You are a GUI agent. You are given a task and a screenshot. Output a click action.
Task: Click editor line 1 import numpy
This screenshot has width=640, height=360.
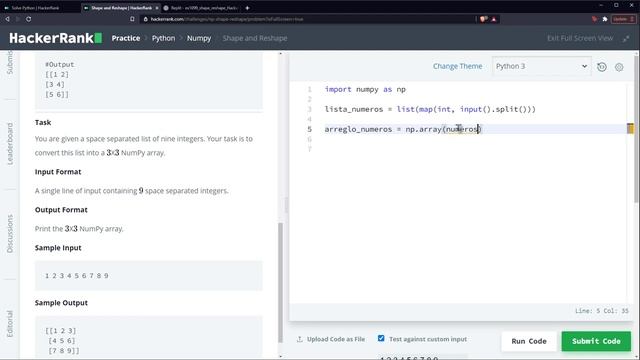tap(365, 89)
